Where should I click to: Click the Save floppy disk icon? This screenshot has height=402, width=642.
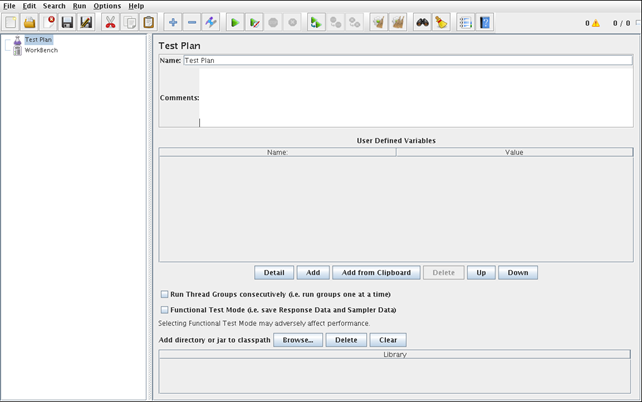[x=67, y=22]
